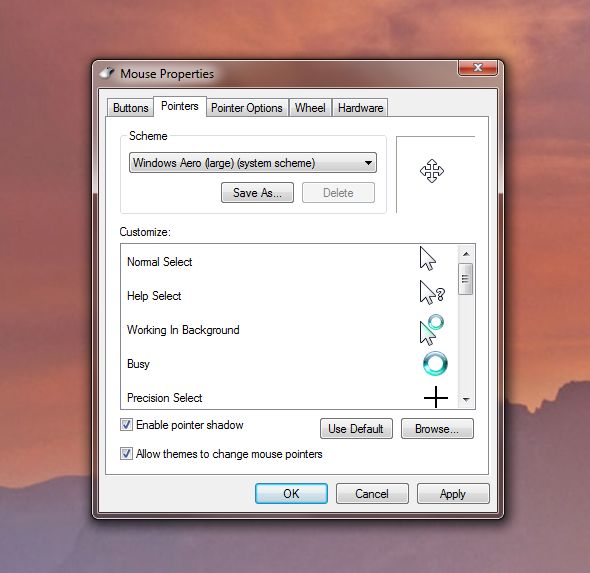The image size is (590, 573).
Task: Select the Working In Background cursor icon
Action: pyautogui.click(x=432, y=330)
